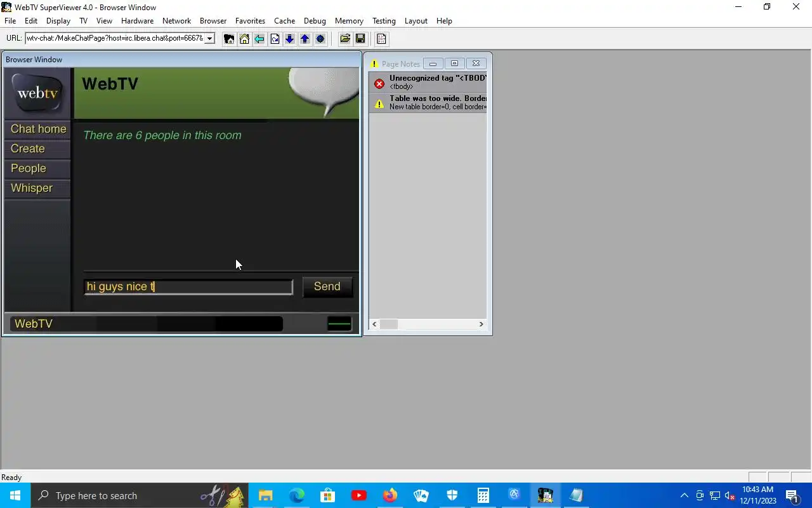Save with the floppy disk toolbar icon

click(360, 39)
